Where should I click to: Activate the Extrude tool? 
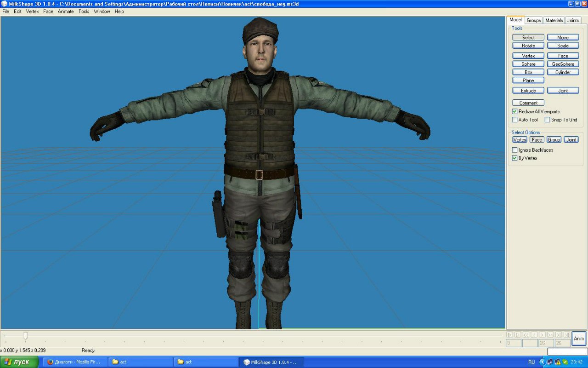tap(528, 91)
